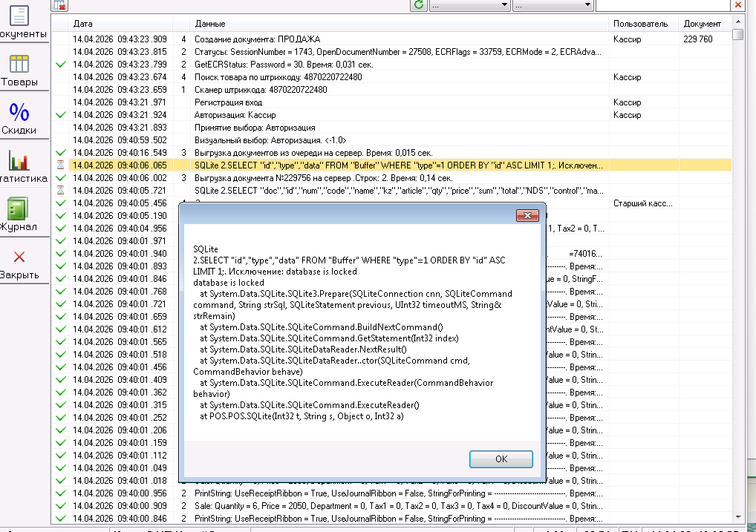Select PrintString row at 09:40:00 .956
Image resolution: width=756 pixels, height=532 pixels.
tap(391, 493)
